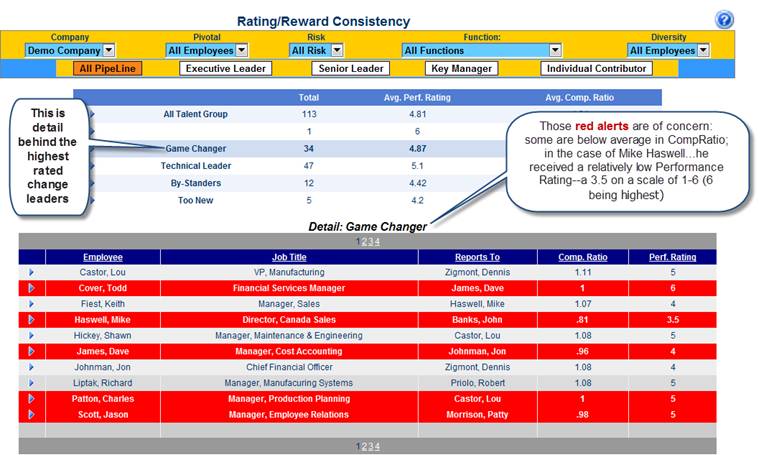Expand the Castor, Lou row arrow
This screenshot has height=455, width=779.
coord(31,272)
